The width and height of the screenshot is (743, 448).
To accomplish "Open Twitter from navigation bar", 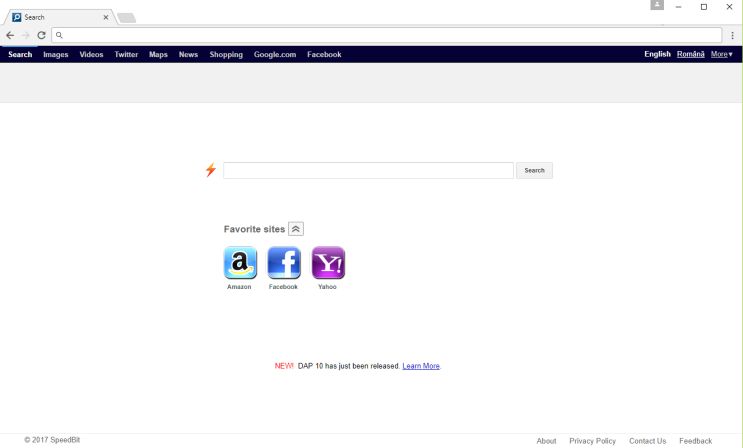I will click(126, 55).
